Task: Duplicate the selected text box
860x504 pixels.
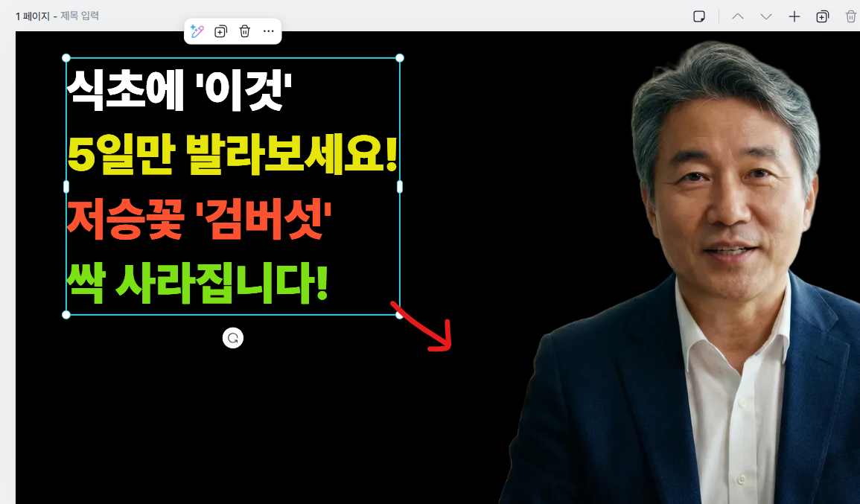Action: click(x=220, y=31)
